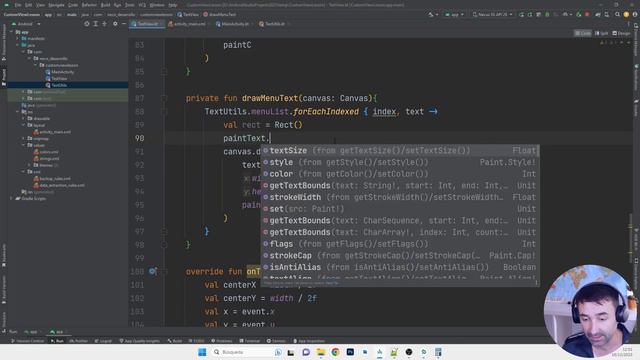Viewport: 640px width, 360px height.
Task: Open TextView class in project tree
Action: pyautogui.click(x=57, y=78)
